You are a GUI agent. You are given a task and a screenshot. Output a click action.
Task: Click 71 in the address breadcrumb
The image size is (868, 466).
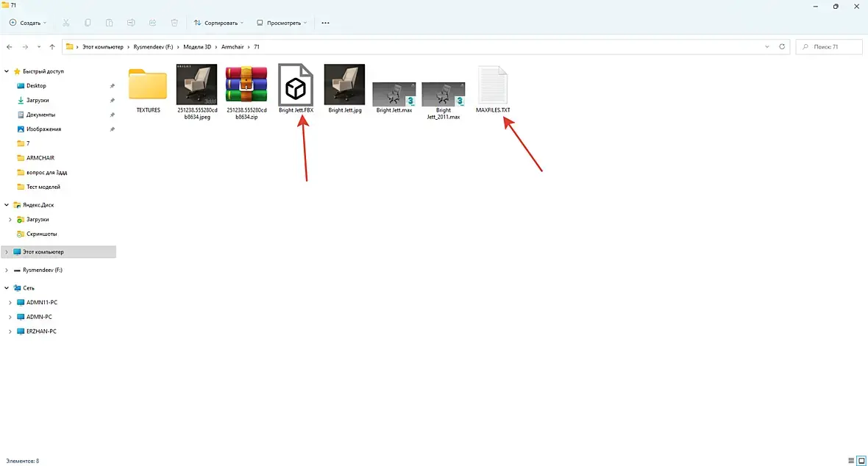[256, 47]
